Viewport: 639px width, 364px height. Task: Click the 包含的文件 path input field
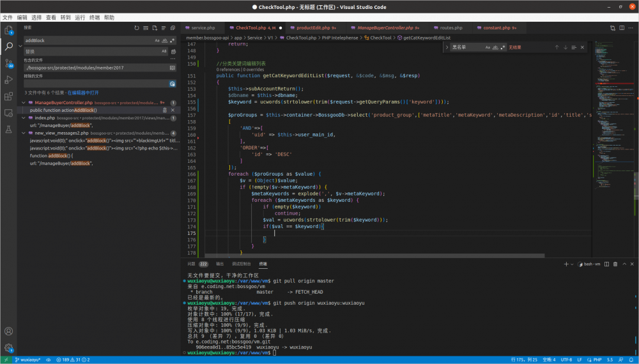tap(95, 68)
